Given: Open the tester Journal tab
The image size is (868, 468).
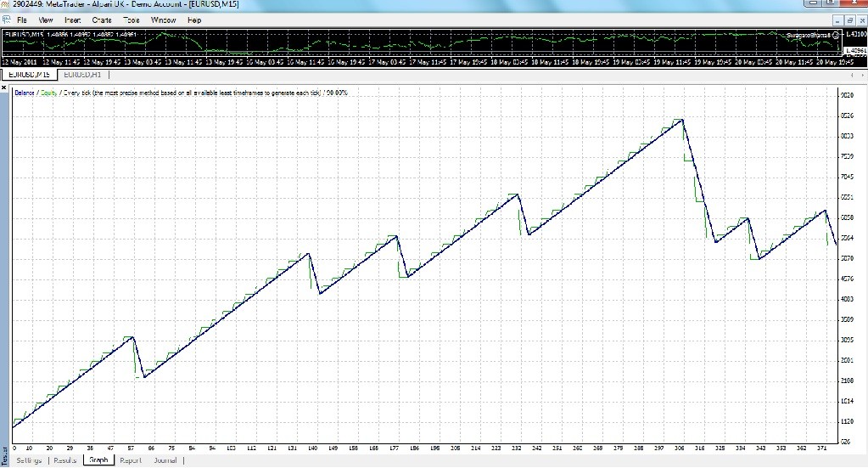Looking at the screenshot, I should (x=165, y=460).
